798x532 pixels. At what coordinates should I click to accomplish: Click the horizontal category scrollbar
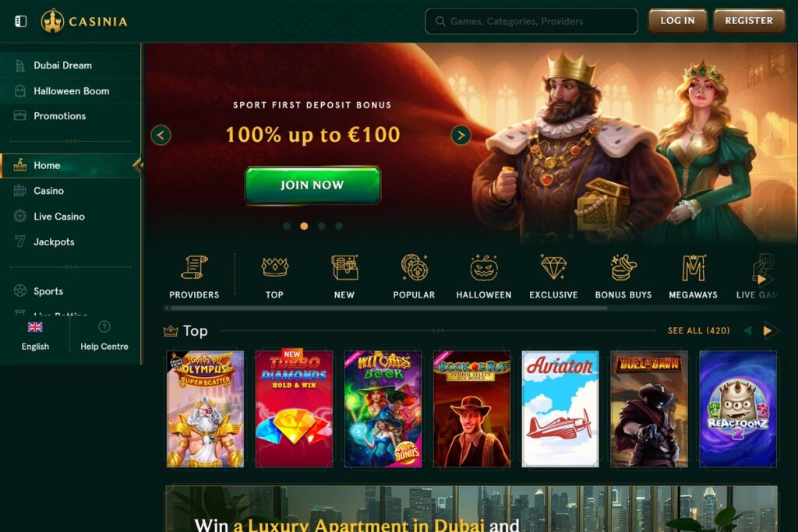point(386,308)
